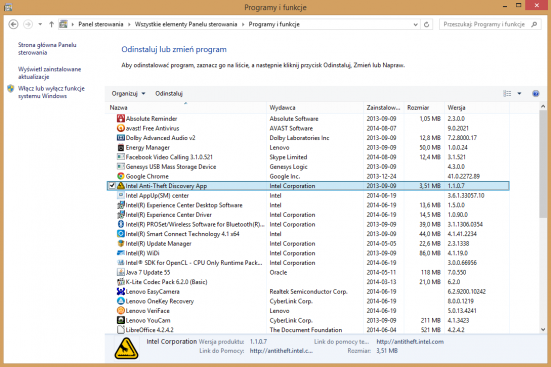Click the Genesys USB Mass Storage icon
This screenshot has width=551, height=367.
[121, 167]
